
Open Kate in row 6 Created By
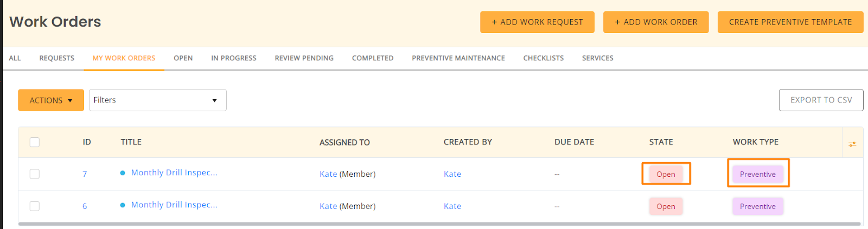tap(452, 206)
